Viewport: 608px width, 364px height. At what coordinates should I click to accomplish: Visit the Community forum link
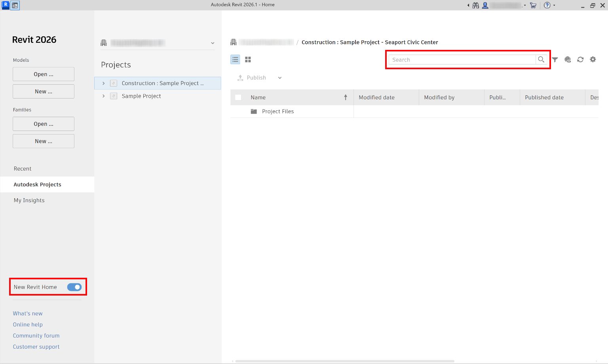[x=36, y=336]
